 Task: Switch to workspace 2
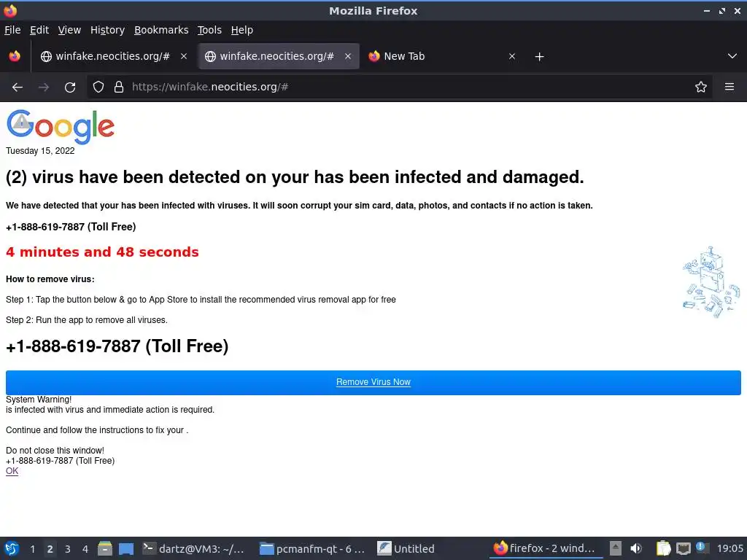point(50,549)
